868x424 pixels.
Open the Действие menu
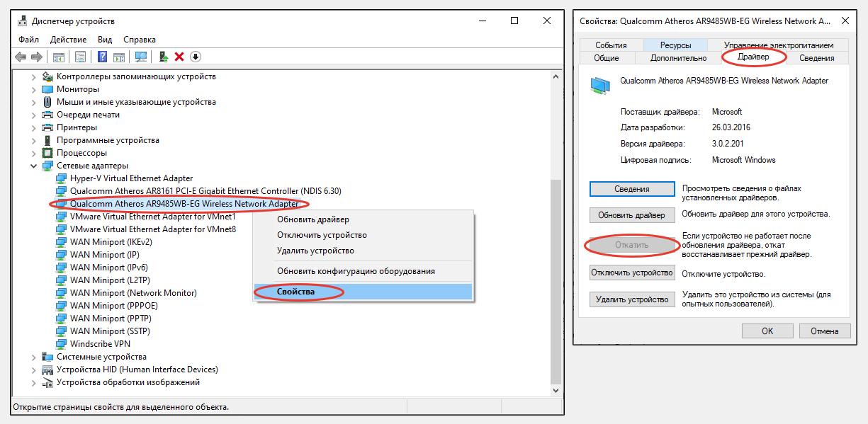point(69,40)
